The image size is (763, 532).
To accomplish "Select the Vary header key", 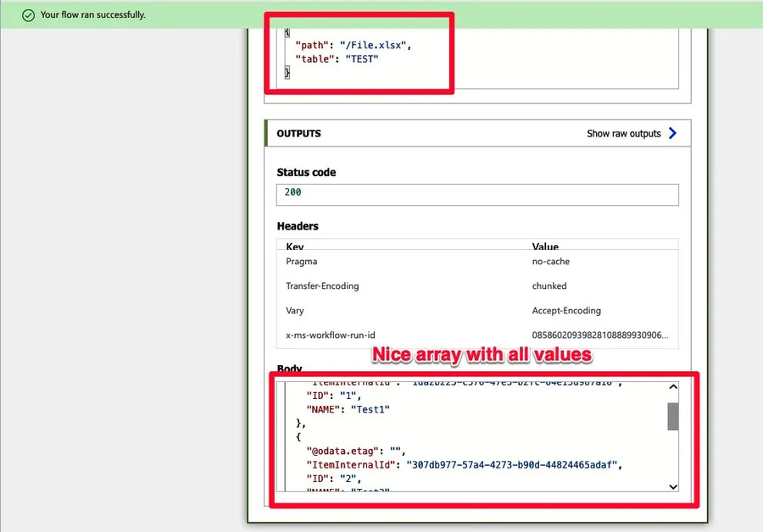I will [296, 311].
